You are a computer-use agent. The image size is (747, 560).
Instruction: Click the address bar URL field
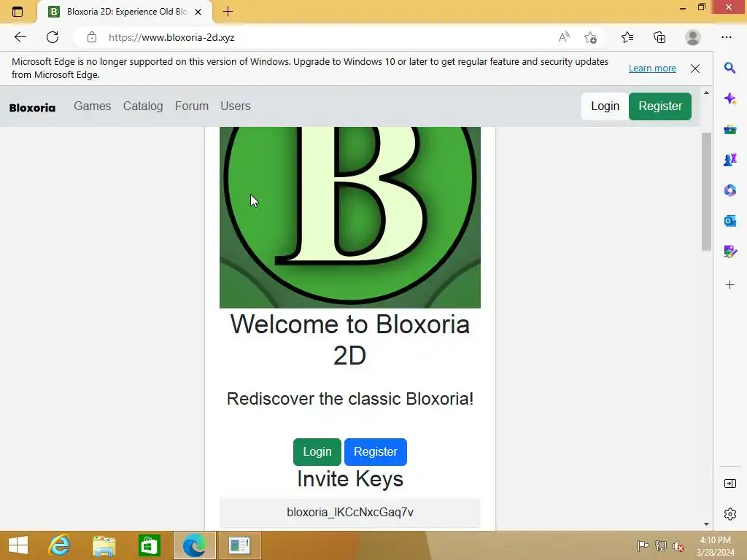point(324,37)
